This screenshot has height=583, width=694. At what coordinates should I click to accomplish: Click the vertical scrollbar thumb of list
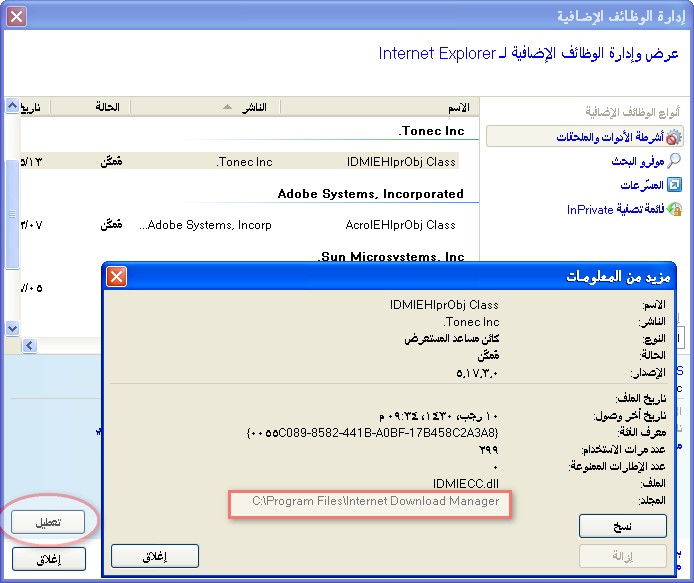[12, 214]
